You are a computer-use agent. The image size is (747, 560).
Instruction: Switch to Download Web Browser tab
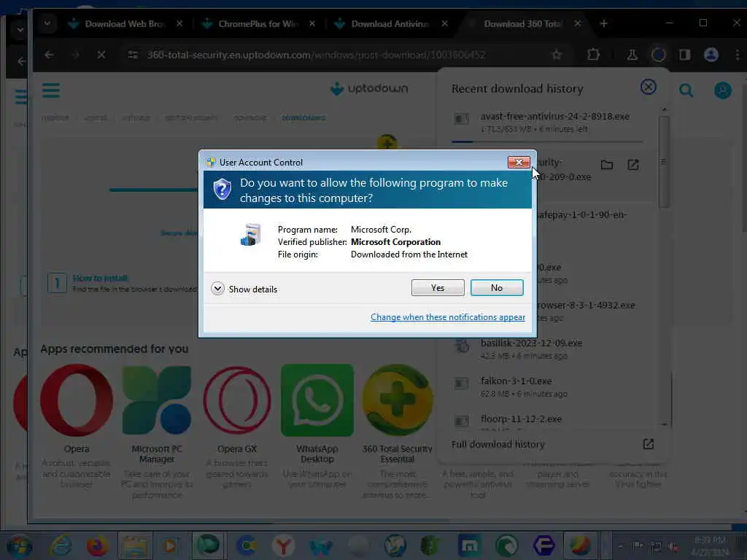tap(125, 24)
